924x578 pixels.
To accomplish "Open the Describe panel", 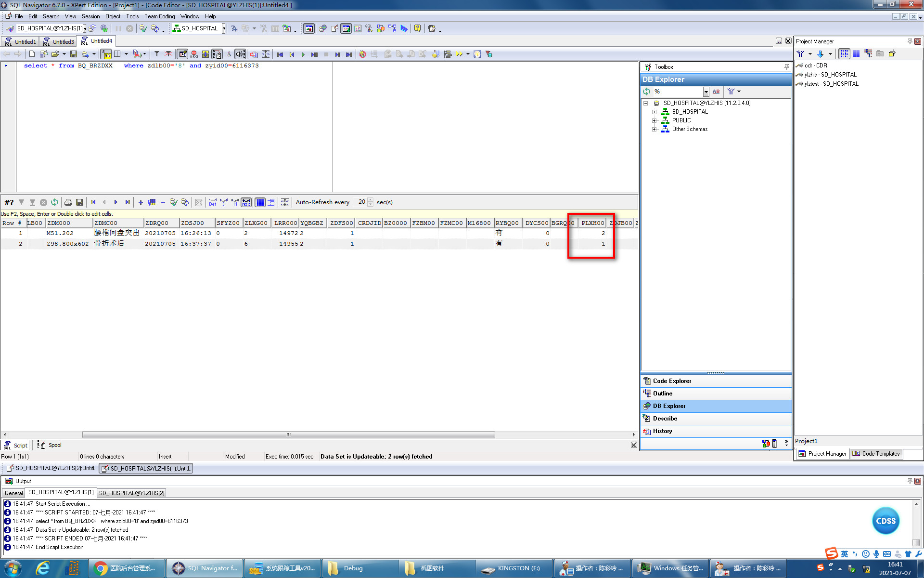I will pyautogui.click(x=665, y=419).
